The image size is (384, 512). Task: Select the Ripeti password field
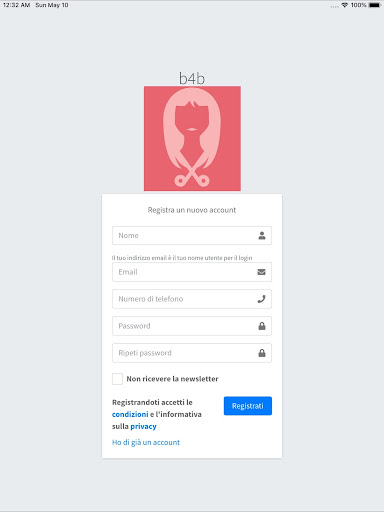tap(192, 353)
